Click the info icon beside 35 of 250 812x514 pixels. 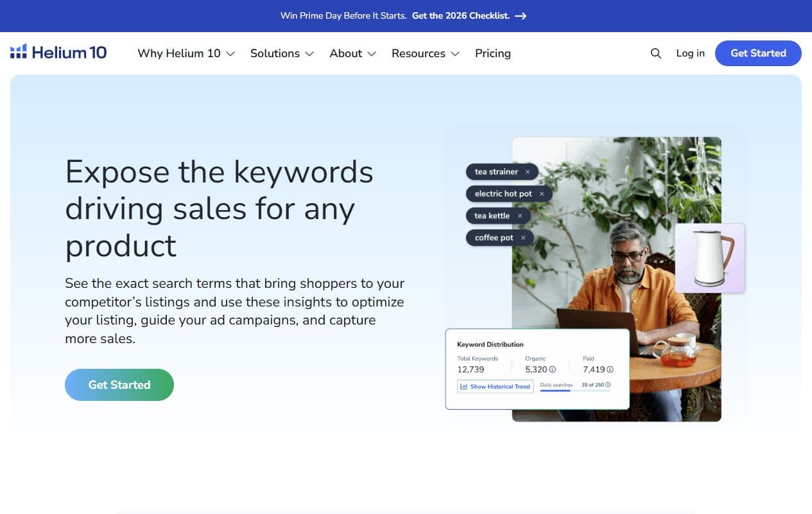pos(608,385)
